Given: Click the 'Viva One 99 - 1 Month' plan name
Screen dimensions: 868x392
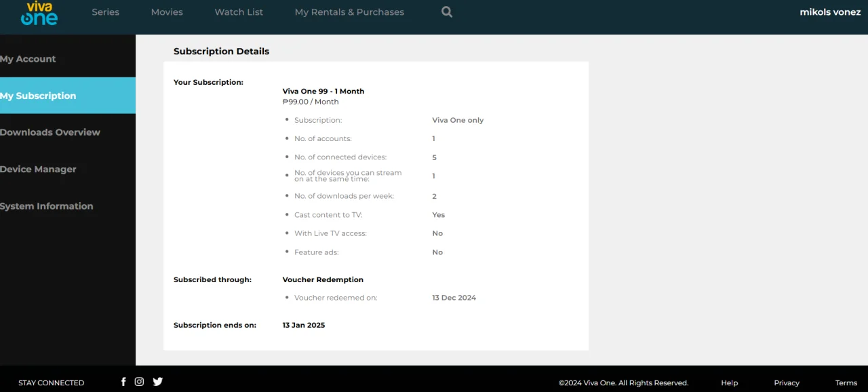Looking at the screenshot, I should pyautogui.click(x=323, y=91).
